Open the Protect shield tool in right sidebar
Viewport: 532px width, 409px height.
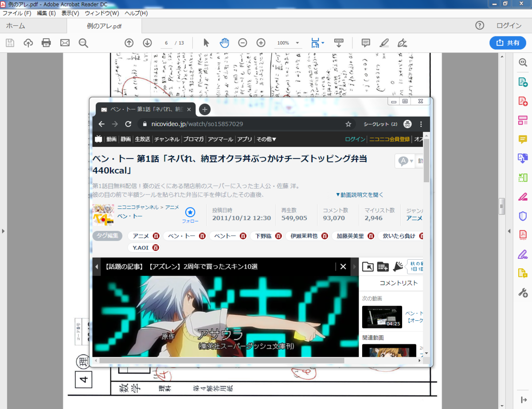point(523,216)
